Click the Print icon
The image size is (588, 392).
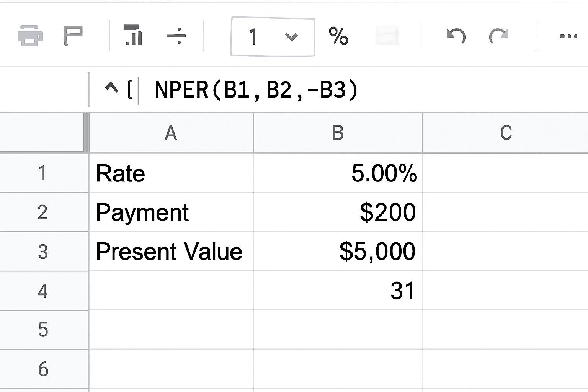(x=30, y=36)
